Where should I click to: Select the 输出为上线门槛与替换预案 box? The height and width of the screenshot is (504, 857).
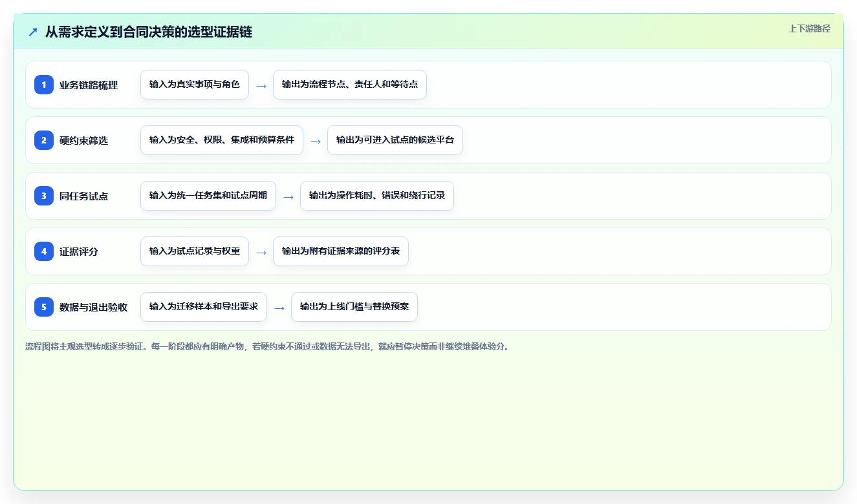coord(354,307)
